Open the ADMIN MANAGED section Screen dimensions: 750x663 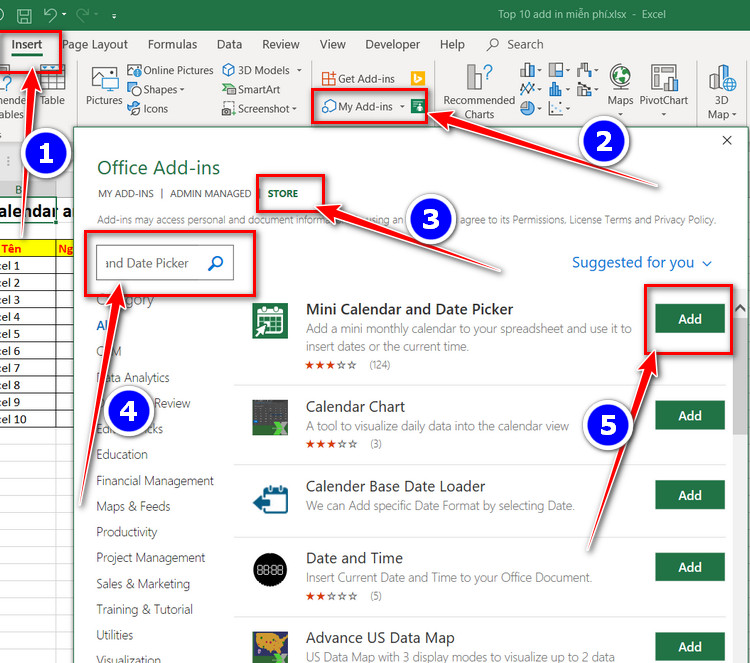click(210, 194)
